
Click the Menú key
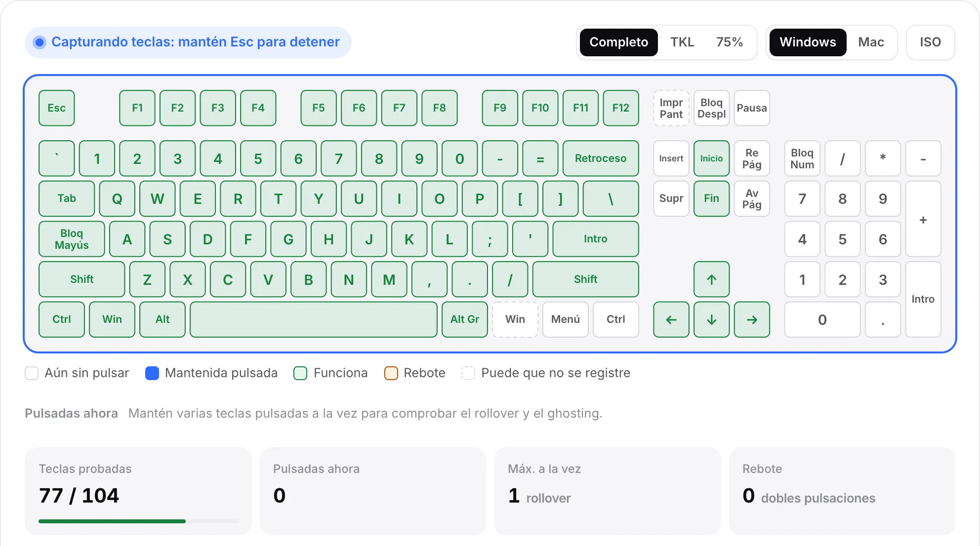click(565, 319)
